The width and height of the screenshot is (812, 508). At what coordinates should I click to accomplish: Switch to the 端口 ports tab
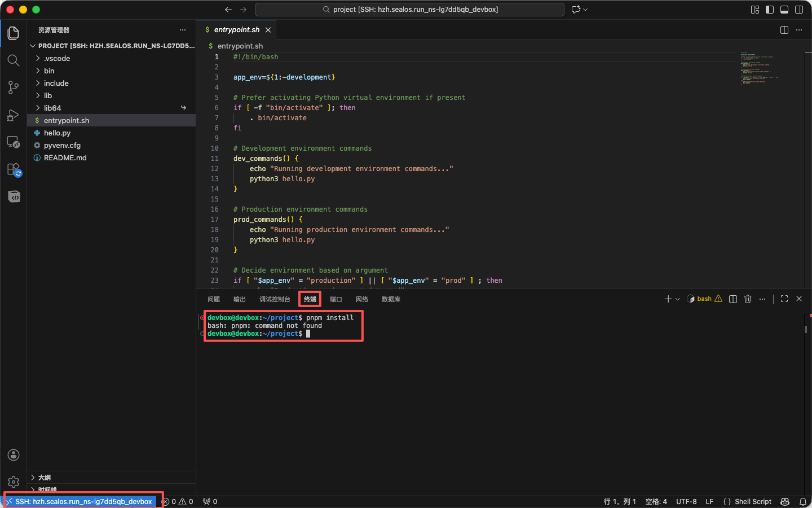(336, 299)
